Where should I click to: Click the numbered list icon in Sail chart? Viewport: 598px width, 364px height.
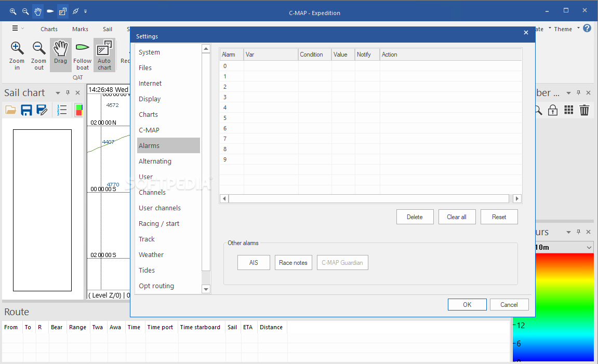click(62, 110)
